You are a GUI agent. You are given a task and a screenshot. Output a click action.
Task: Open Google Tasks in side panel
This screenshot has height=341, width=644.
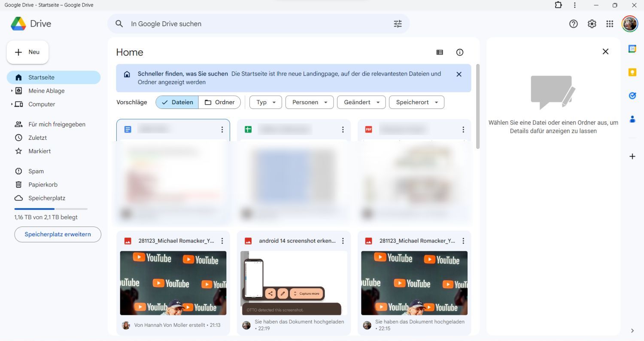pyautogui.click(x=632, y=96)
